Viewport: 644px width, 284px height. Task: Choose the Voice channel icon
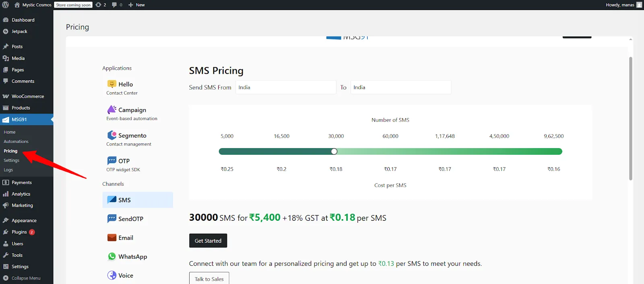(x=112, y=276)
